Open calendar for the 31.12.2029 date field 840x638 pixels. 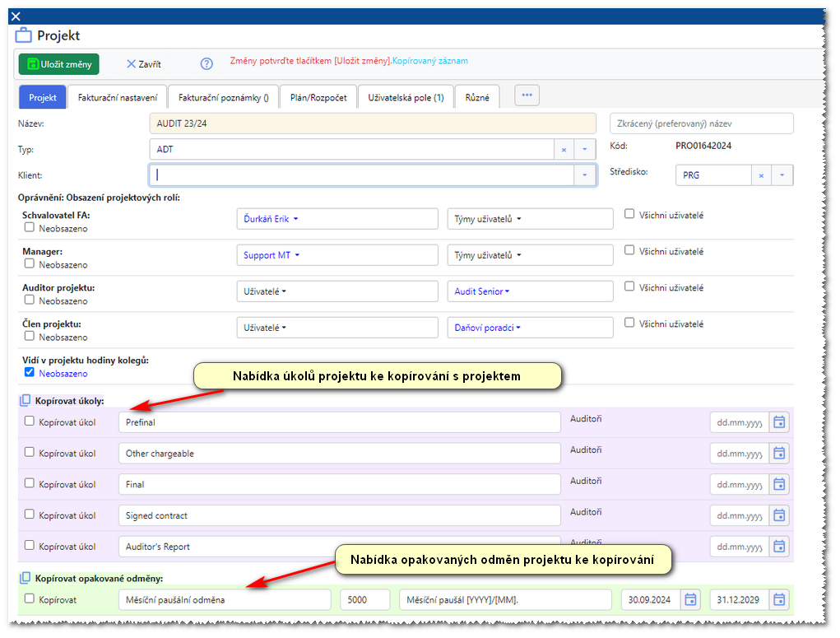pyautogui.click(x=779, y=599)
